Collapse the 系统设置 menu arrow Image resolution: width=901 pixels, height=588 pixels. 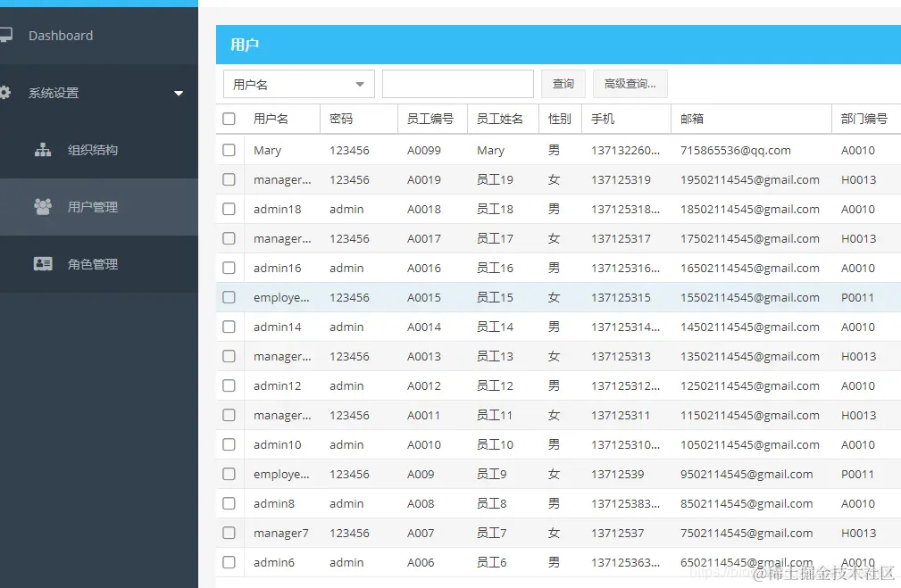click(x=179, y=93)
